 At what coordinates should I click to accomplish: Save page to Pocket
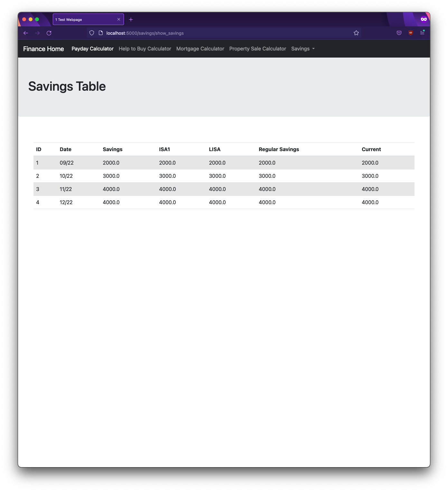click(x=399, y=33)
